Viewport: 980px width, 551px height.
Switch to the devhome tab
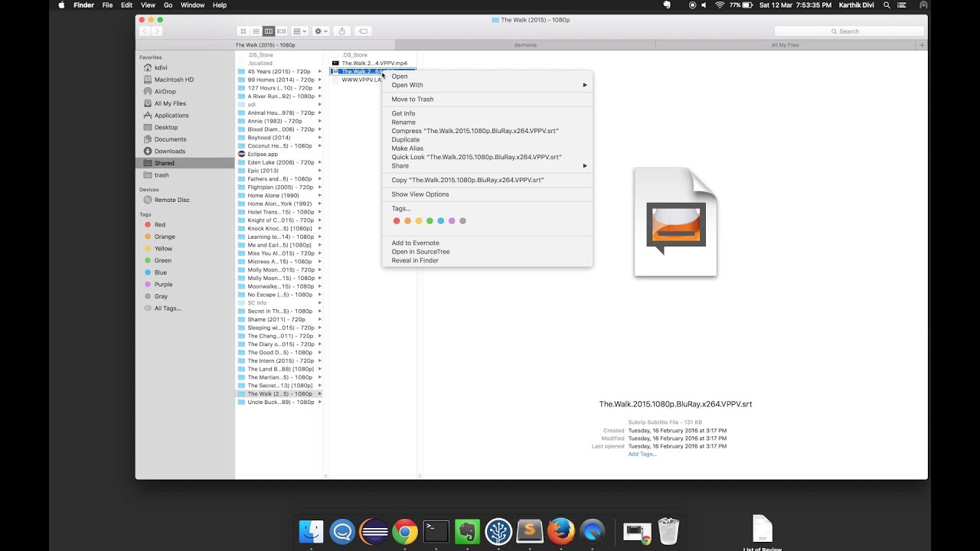(525, 45)
